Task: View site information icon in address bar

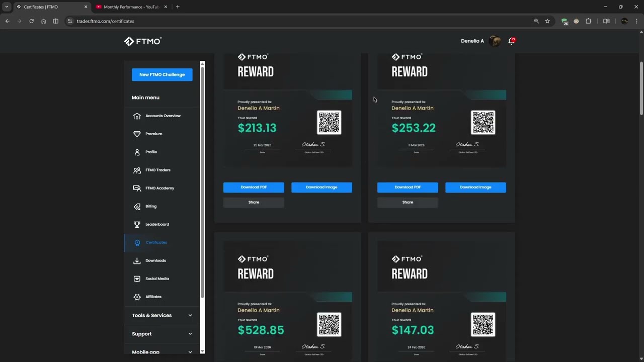Action: (x=70, y=21)
